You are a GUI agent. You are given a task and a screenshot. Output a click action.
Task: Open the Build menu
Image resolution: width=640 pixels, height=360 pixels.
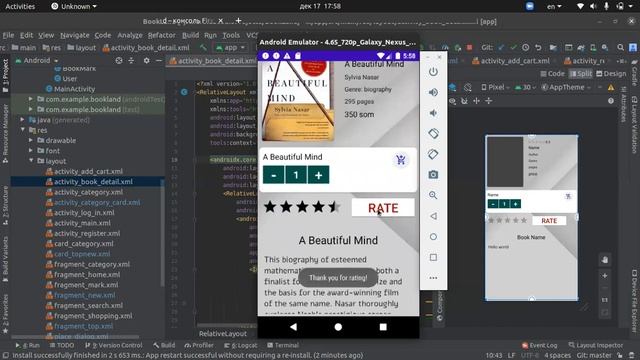[x=190, y=35]
